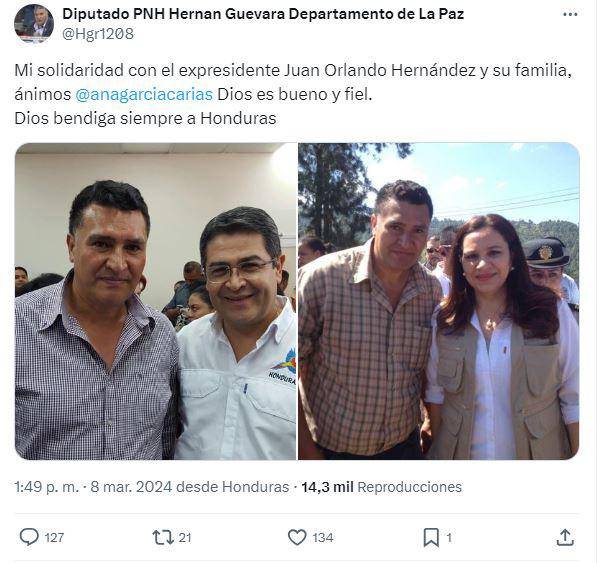Click the 127 replies count
Image resolution: width=599 pixels, height=563 pixels.
click(54, 538)
